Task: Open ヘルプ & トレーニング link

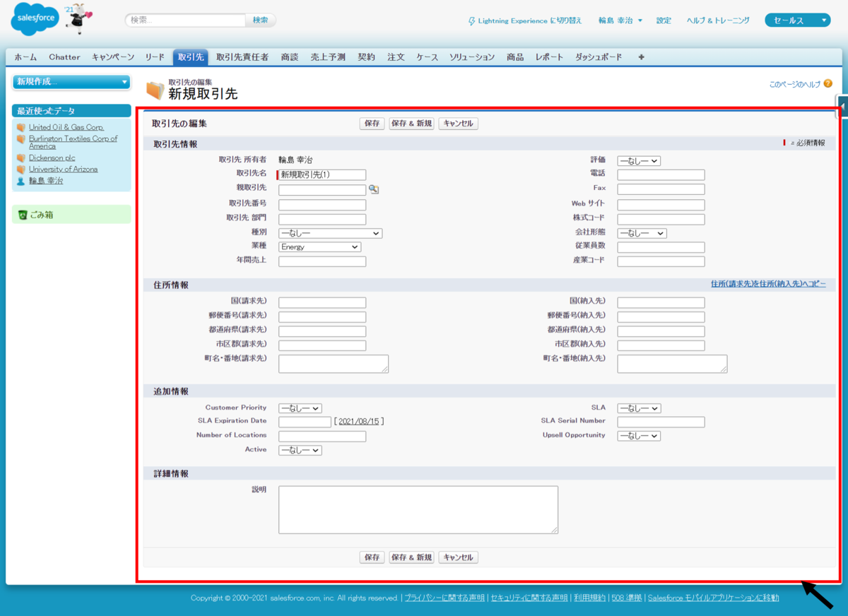Action: click(718, 20)
